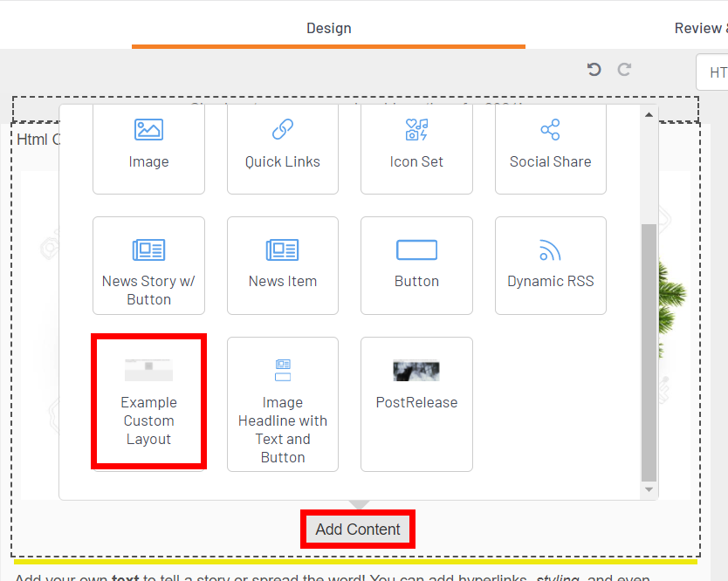Open the Review tab
Viewport: 728px width, 581px height.
coord(700,29)
